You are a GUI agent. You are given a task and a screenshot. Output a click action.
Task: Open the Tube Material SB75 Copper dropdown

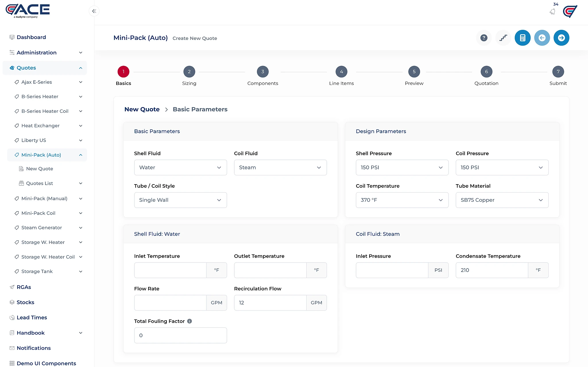[x=502, y=200]
